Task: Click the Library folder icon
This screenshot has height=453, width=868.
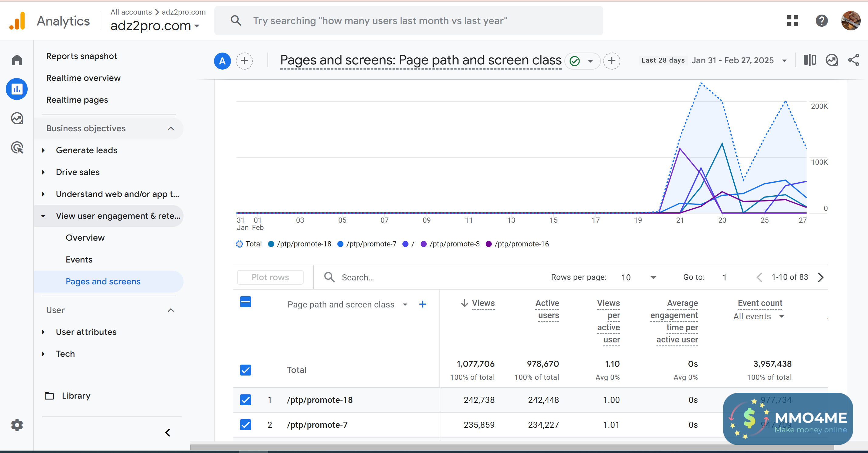Action: coord(50,396)
